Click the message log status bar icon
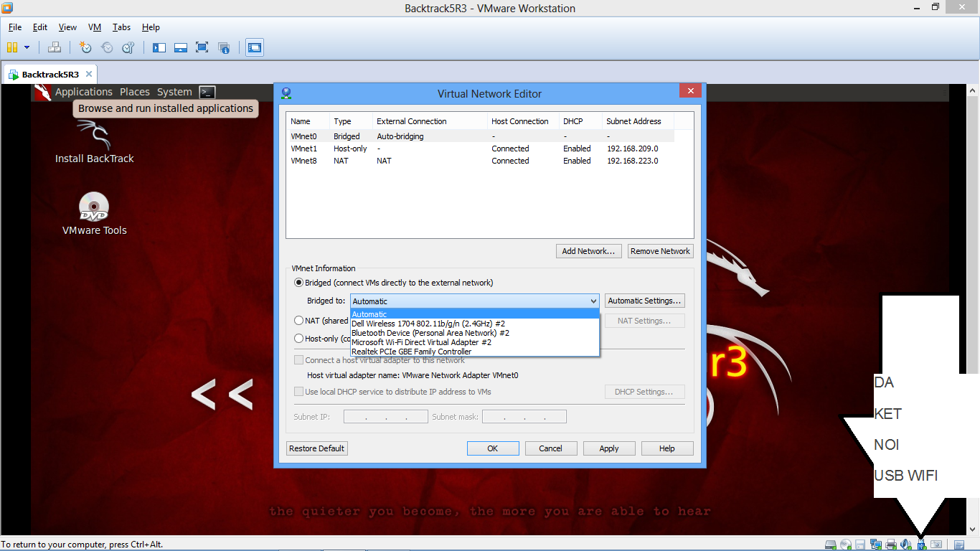980x551 pixels. pyautogui.click(x=959, y=545)
